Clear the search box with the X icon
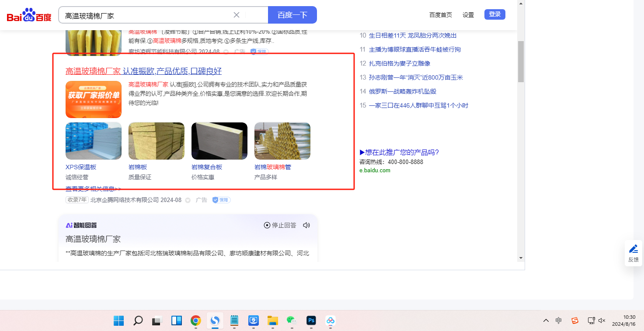This screenshot has height=331, width=644. pos(237,15)
